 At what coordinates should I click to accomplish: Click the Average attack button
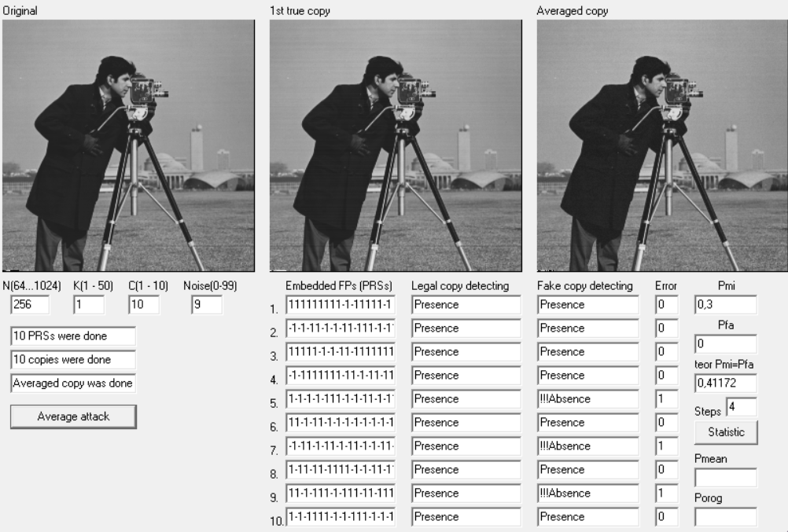tap(73, 416)
